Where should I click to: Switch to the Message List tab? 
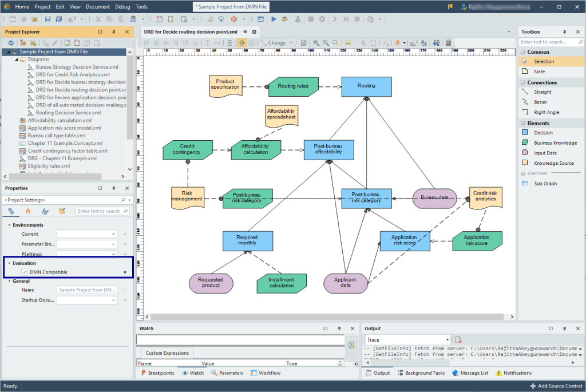coord(470,373)
